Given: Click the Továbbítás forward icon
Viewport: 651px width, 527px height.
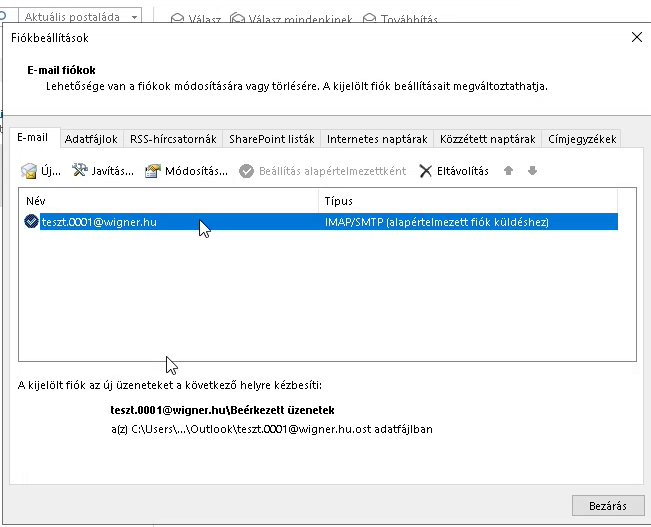Looking at the screenshot, I should click(370, 19).
